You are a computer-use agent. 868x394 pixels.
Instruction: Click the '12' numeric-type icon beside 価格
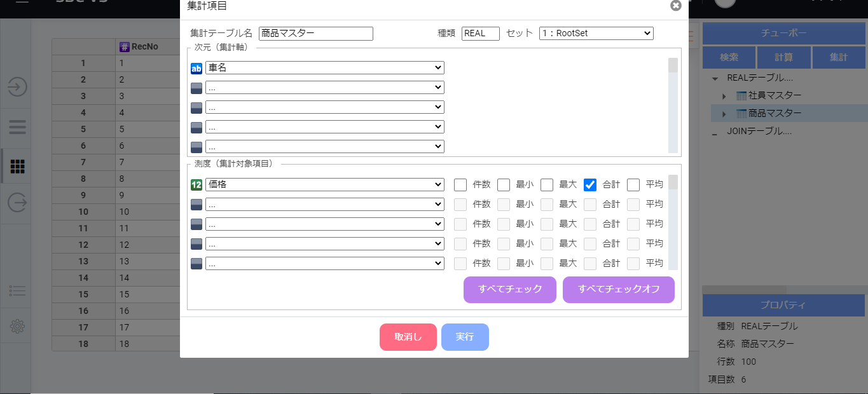click(x=196, y=184)
